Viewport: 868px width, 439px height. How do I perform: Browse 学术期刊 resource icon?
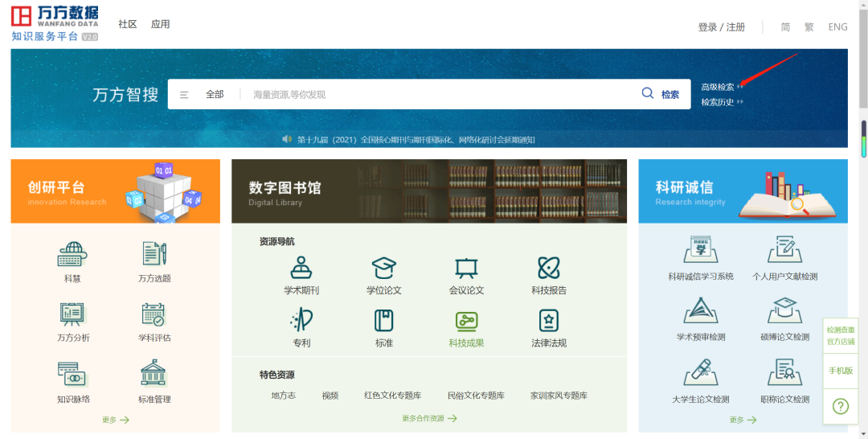[x=301, y=268]
